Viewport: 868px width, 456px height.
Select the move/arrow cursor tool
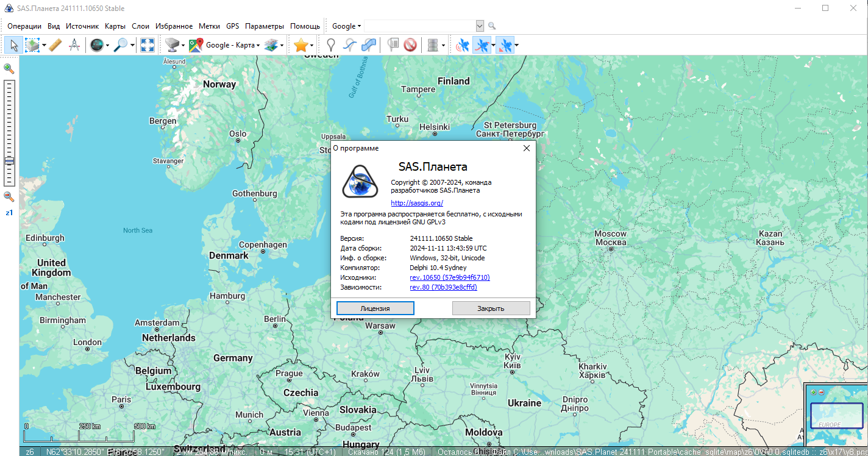[x=14, y=45]
